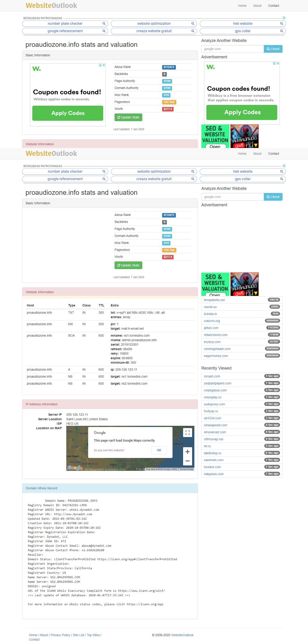This screenshot has height=644, width=308.
Task: Open Top Sites in the footer
Action: coord(93,635)
